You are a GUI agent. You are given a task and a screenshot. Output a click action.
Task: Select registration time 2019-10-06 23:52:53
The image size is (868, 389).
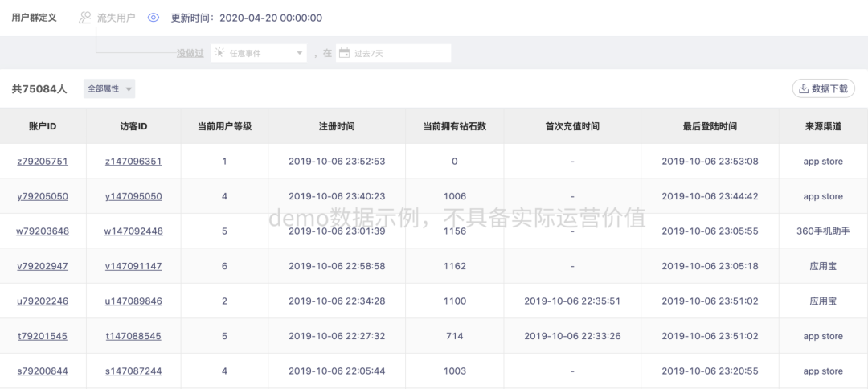pyautogui.click(x=337, y=162)
